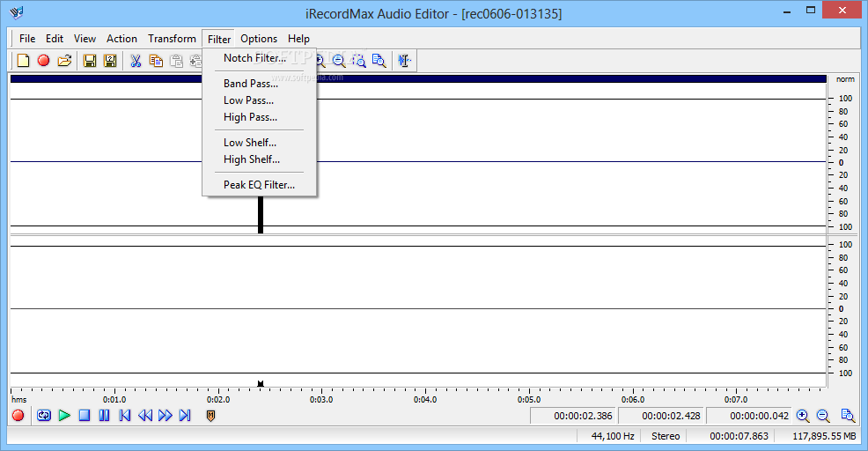Open the File menu
This screenshot has height=451, width=868.
[x=27, y=38]
